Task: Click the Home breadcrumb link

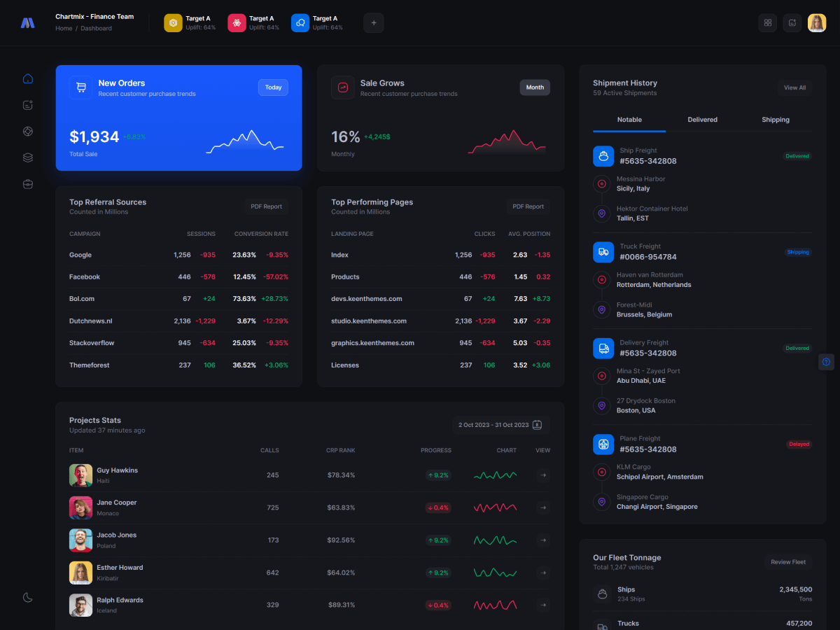Action: 64,29
